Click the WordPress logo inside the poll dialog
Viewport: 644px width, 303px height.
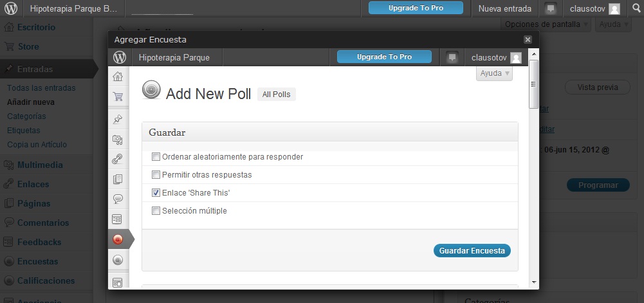pyautogui.click(x=120, y=57)
